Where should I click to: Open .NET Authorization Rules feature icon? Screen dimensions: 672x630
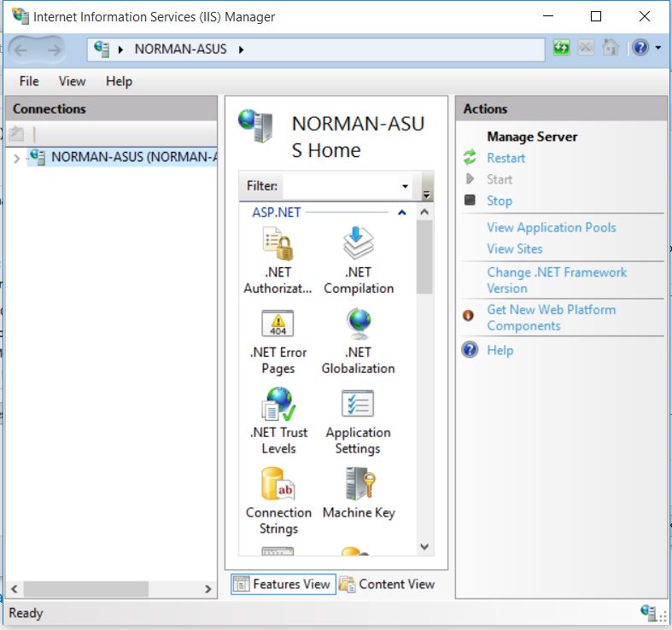278,243
